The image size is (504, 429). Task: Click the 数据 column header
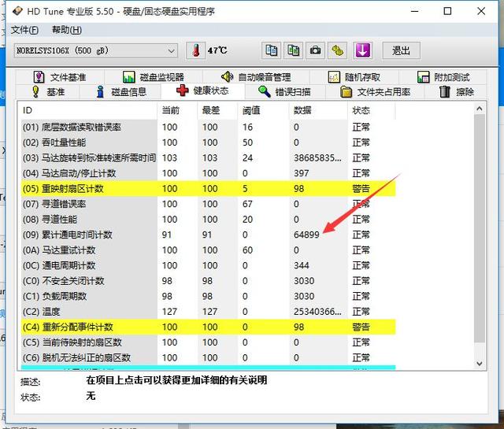coord(302,111)
